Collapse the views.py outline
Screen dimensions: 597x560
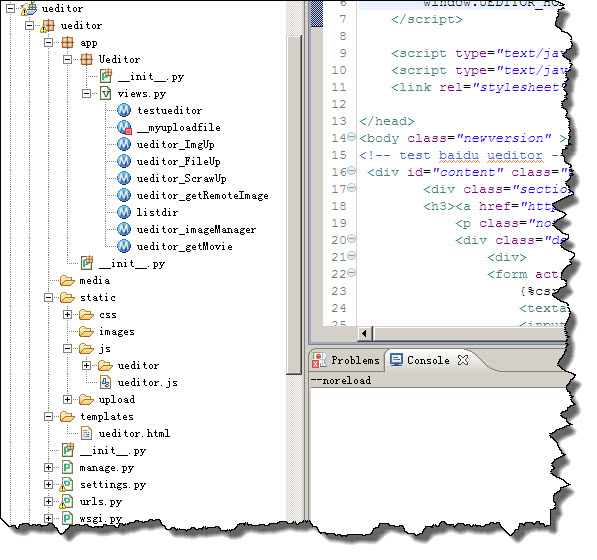click(86, 93)
